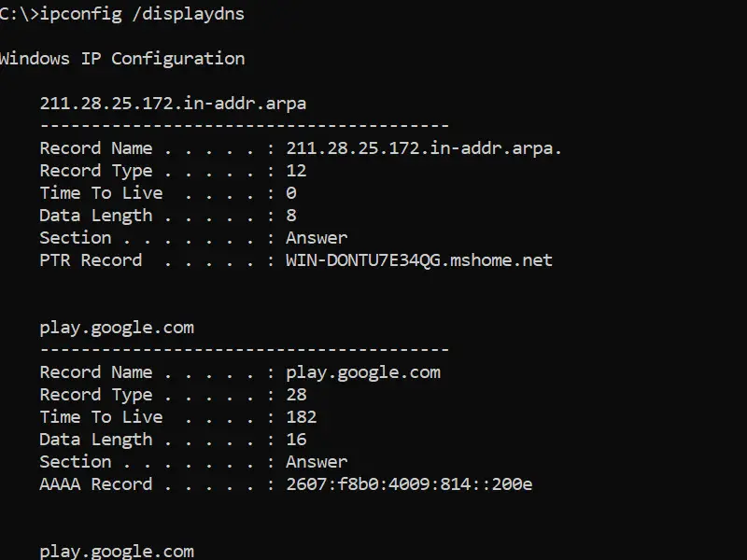Click the Windows IP Configuration heading
Viewport: 747px width, 560px height.
[122, 59]
